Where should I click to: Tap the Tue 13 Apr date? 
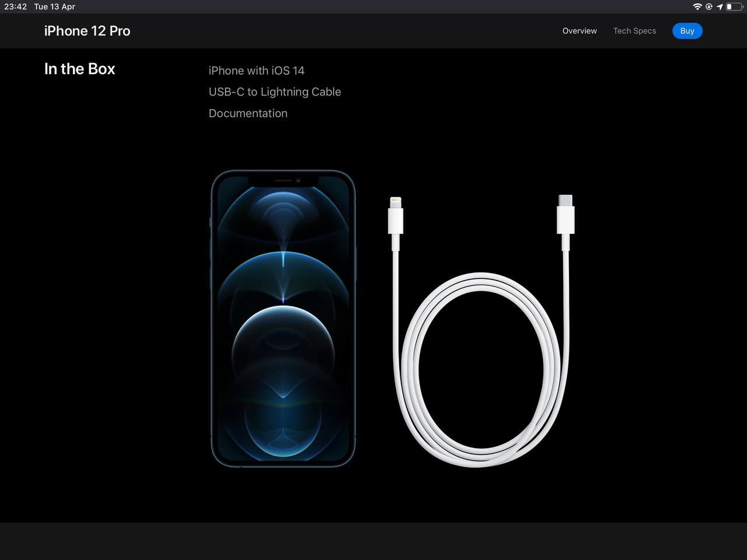tap(55, 6)
